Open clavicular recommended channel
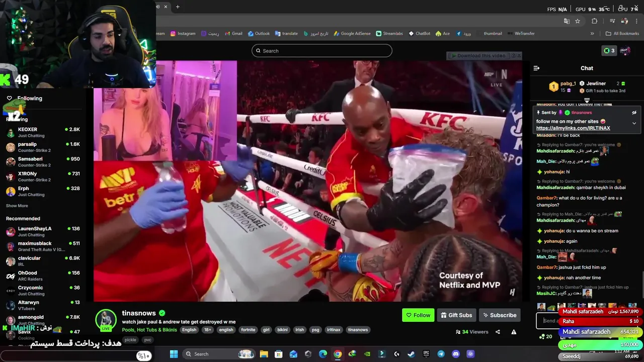This screenshot has height=362, width=644. 43,261
